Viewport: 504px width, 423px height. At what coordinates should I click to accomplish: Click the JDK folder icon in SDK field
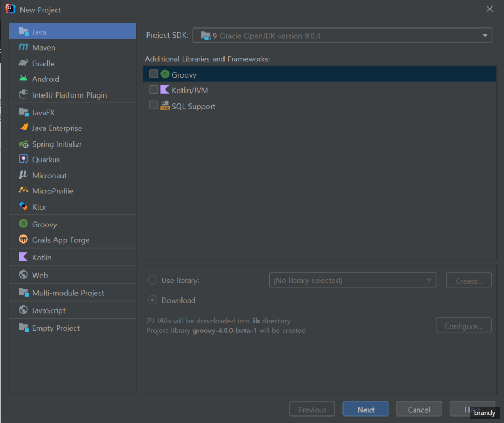tap(206, 36)
